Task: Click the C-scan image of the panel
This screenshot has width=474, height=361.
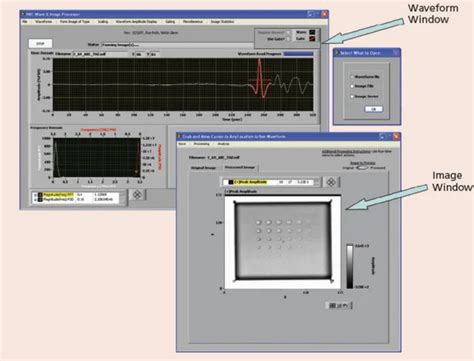Action: pos(283,241)
